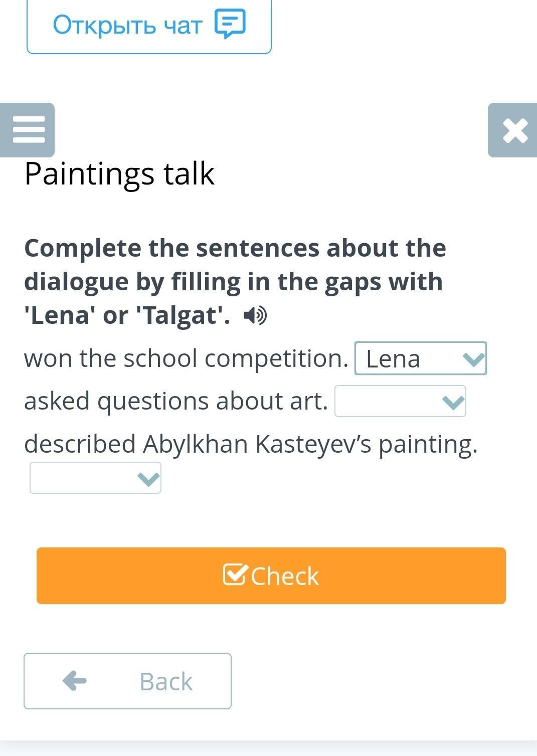
Task: Click the chevron of the Kasteyev painting dropdown
Action: click(148, 479)
